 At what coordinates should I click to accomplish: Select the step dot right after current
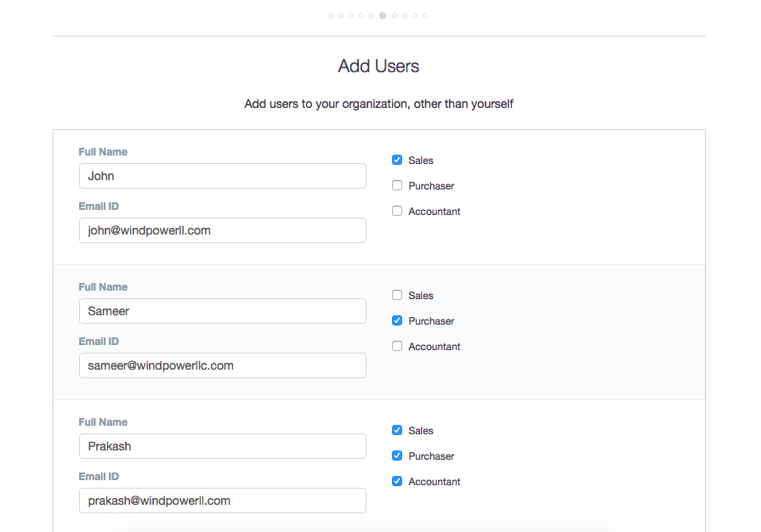click(395, 15)
